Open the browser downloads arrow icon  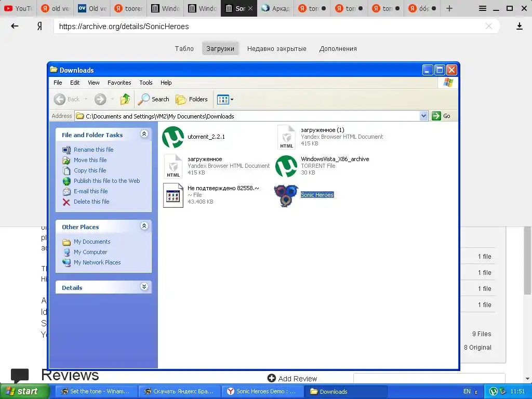tap(520, 26)
